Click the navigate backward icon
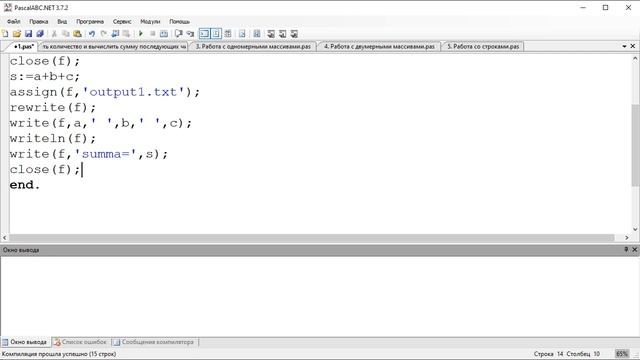Screen dimensions: 640x360 pyautogui.click(x=115, y=34)
